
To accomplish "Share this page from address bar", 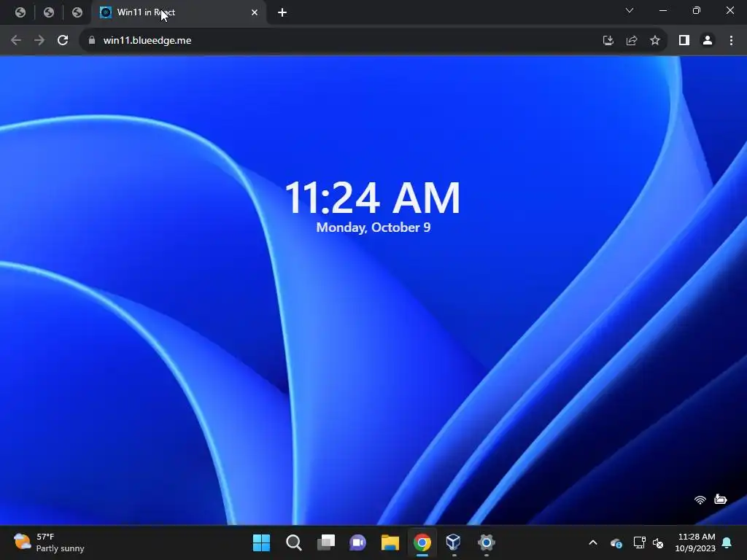I will click(632, 41).
